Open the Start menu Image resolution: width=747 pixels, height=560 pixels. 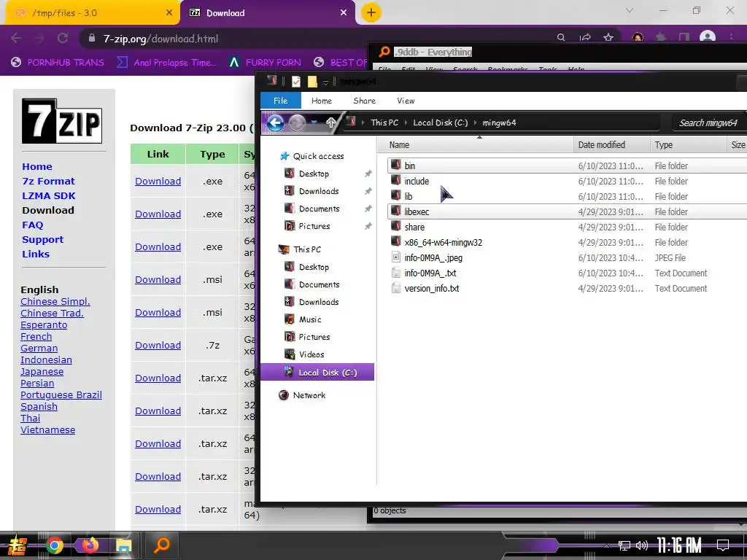17,545
